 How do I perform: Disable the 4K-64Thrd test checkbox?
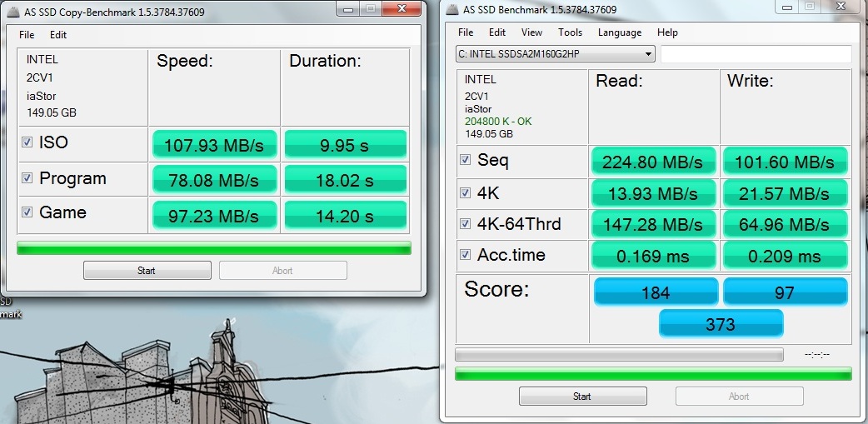(x=466, y=223)
